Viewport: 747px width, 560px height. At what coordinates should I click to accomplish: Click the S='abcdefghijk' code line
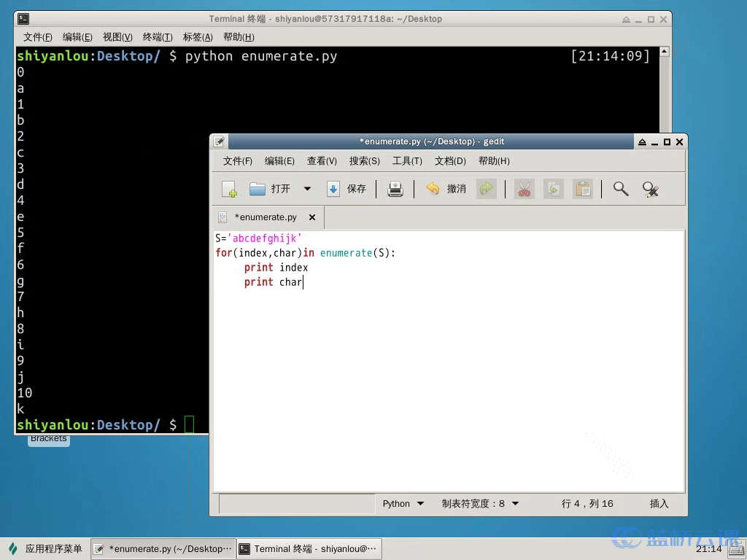point(258,238)
